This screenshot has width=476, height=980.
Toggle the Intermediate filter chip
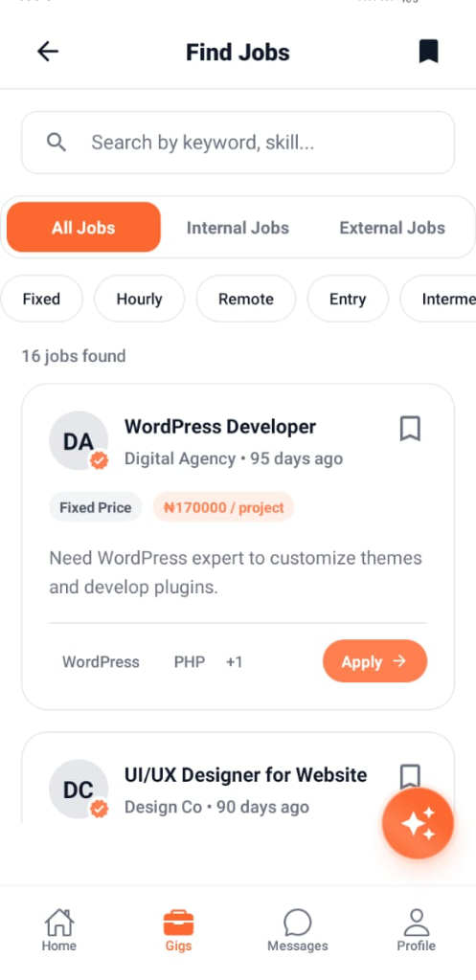pyautogui.click(x=439, y=299)
